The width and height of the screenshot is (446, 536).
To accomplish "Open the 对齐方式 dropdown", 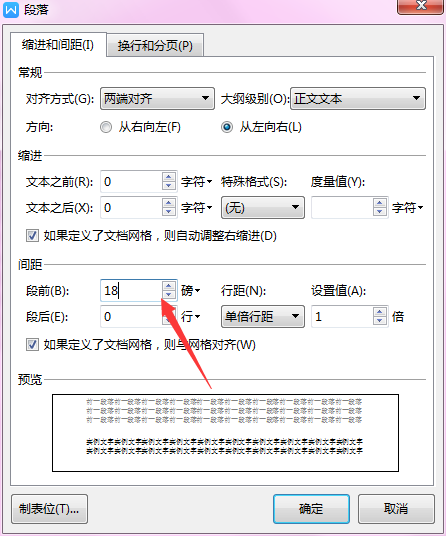I will 157,98.
